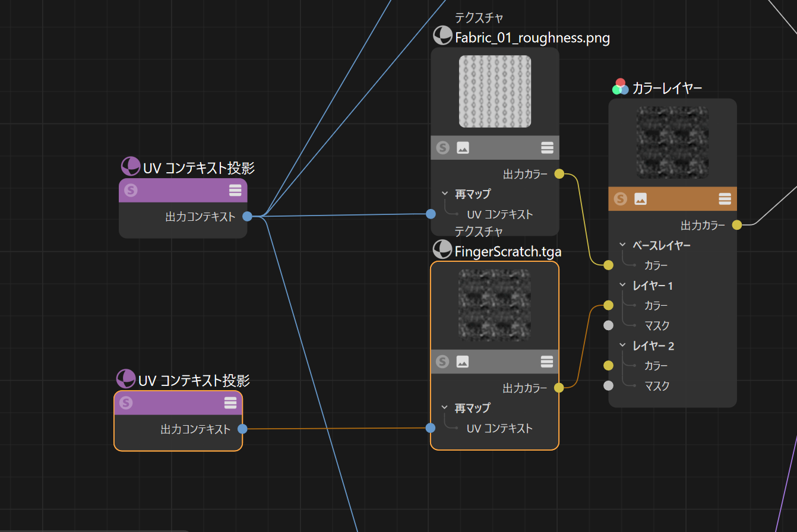Screen dimensions: 797x532
Task: Collapse the レイヤー 2 group in カラーレイヤー node
Action: (x=622, y=345)
